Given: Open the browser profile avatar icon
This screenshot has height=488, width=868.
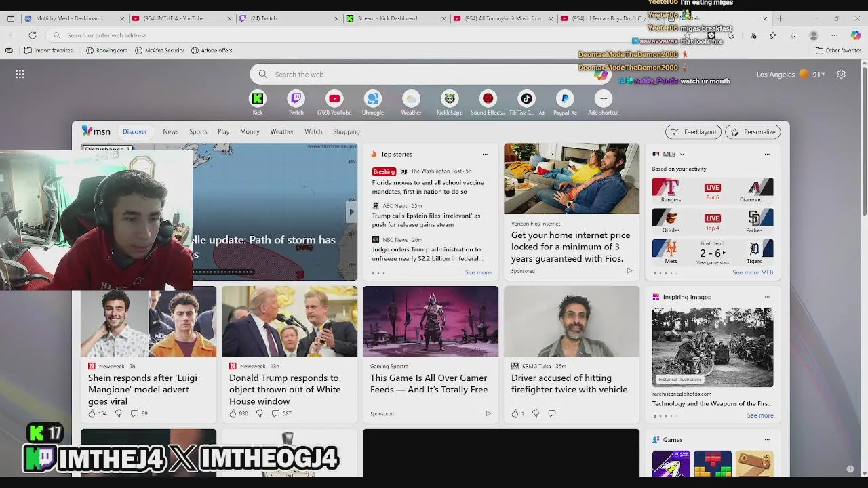Looking at the screenshot, I should (814, 35).
